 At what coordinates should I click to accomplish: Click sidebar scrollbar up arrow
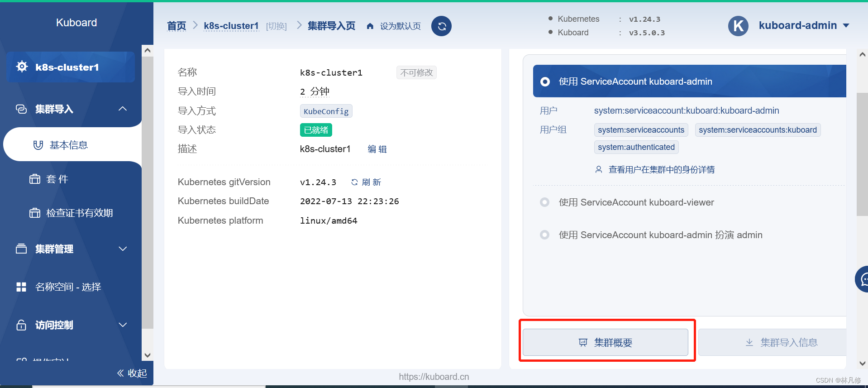(x=148, y=51)
